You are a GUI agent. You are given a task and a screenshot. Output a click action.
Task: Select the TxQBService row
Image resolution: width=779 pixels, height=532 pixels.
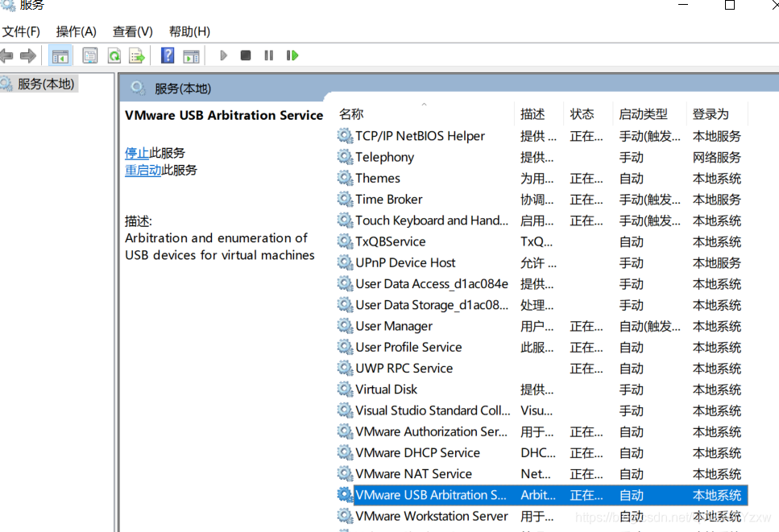[541, 241]
